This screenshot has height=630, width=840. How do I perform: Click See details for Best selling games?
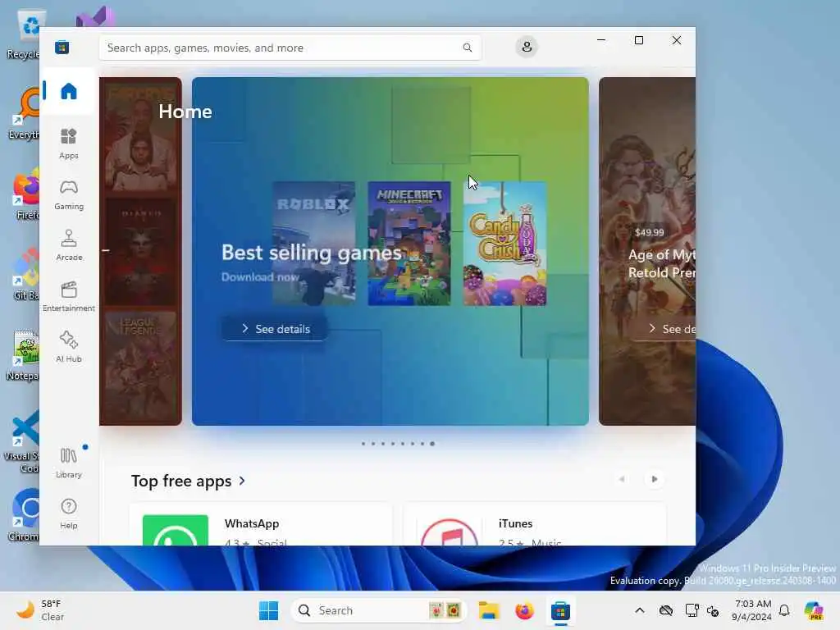coord(275,329)
